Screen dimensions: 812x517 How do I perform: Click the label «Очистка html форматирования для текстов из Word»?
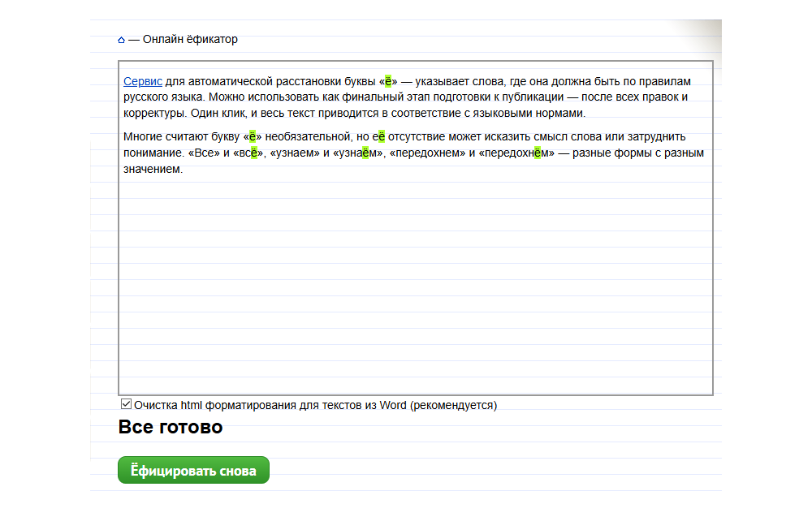(315, 405)
